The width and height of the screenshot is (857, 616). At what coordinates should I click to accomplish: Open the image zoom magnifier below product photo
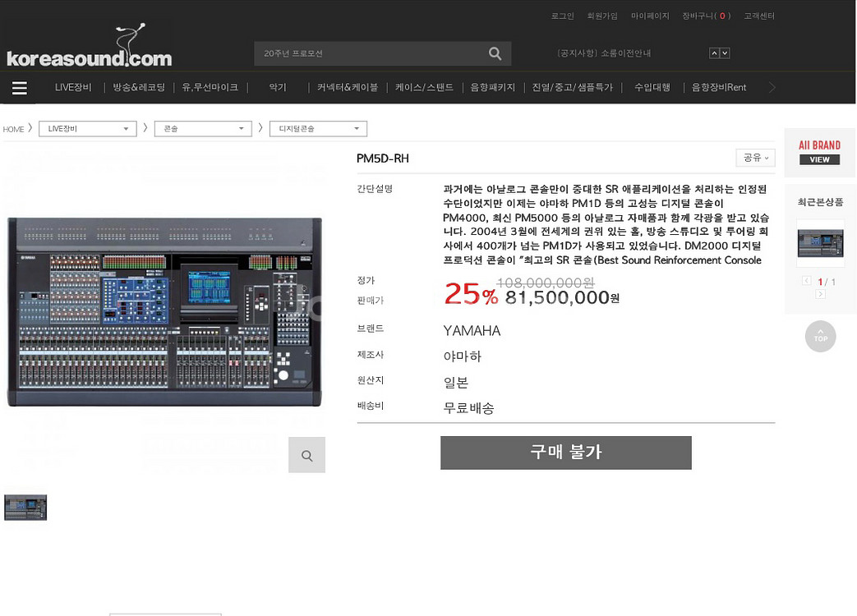click(306, 454)
